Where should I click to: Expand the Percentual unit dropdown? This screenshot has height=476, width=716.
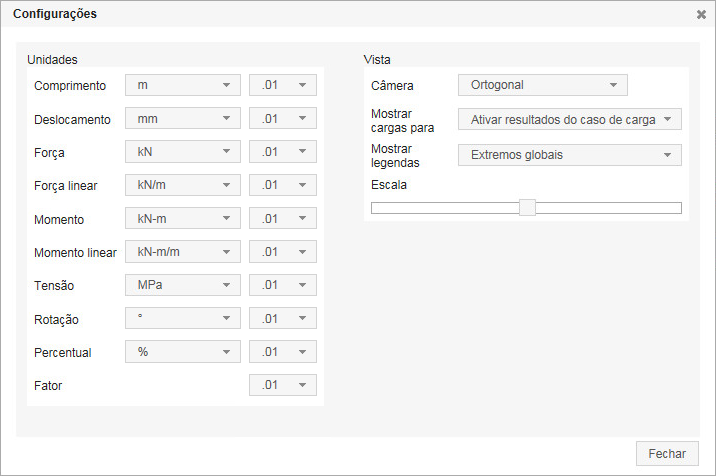(x=183, y=352)
